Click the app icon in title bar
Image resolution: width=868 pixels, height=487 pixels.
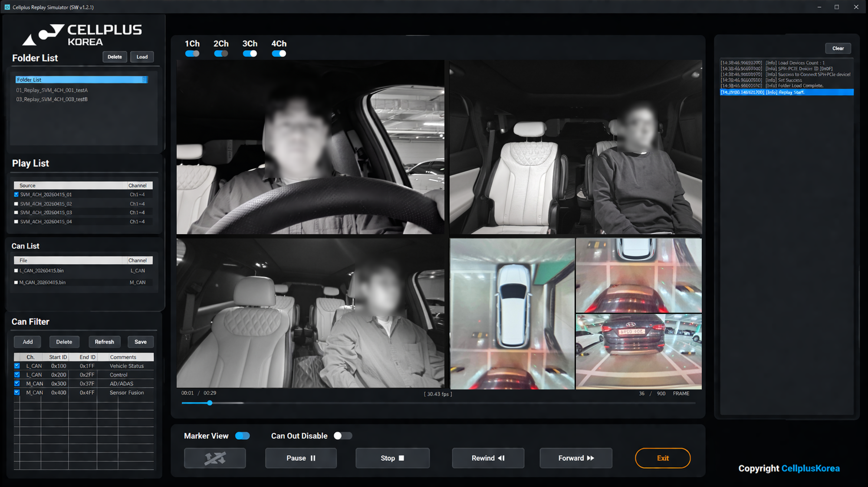7,7
